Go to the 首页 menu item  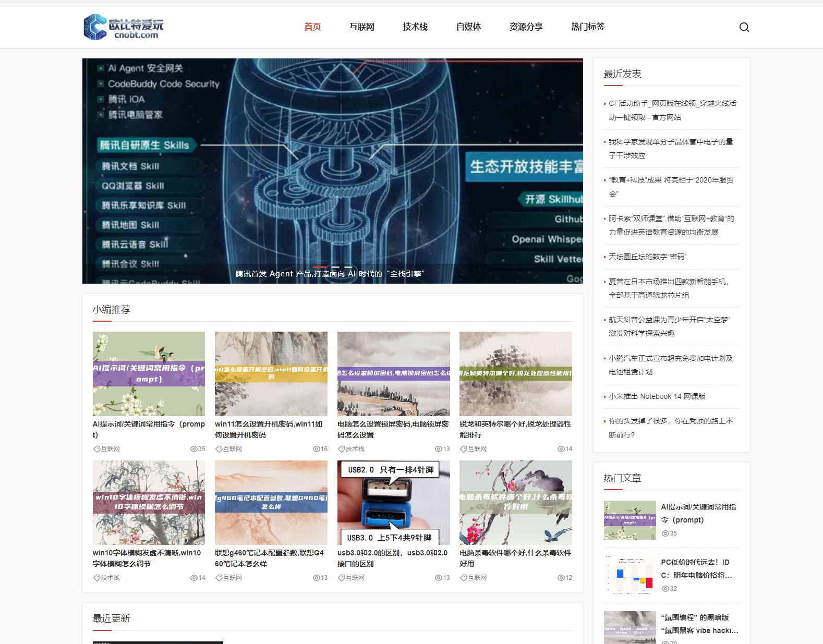pos(312,27)
